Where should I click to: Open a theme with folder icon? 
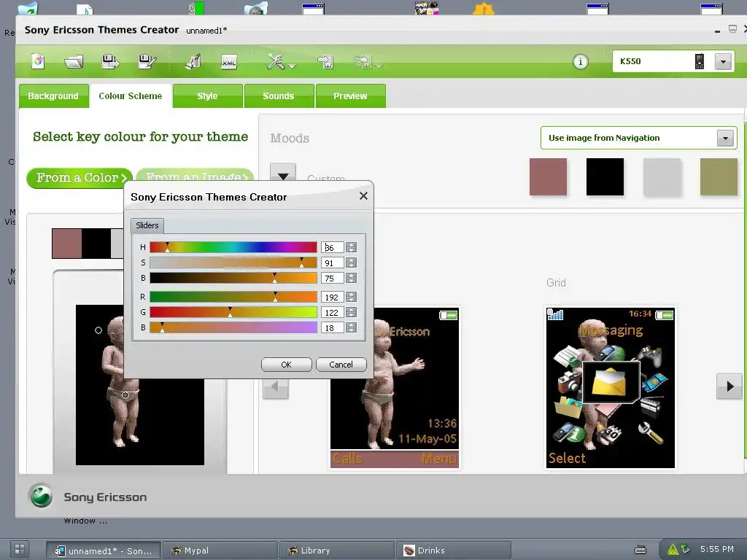pos(74,61)
